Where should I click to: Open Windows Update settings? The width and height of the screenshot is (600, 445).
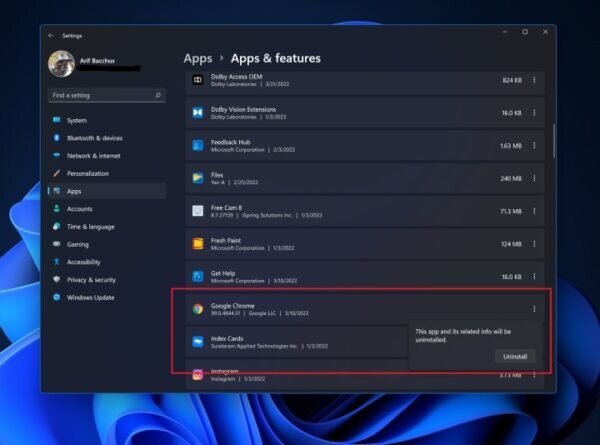108,297
